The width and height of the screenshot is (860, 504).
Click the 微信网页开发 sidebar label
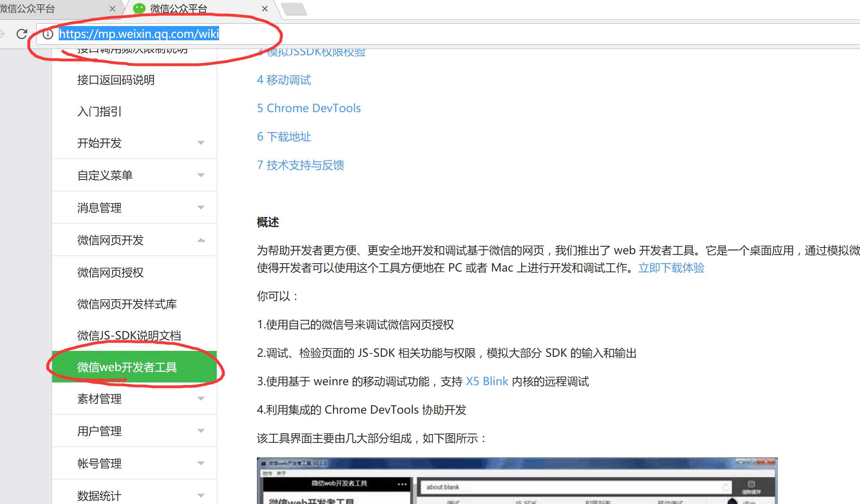[111, 240]
